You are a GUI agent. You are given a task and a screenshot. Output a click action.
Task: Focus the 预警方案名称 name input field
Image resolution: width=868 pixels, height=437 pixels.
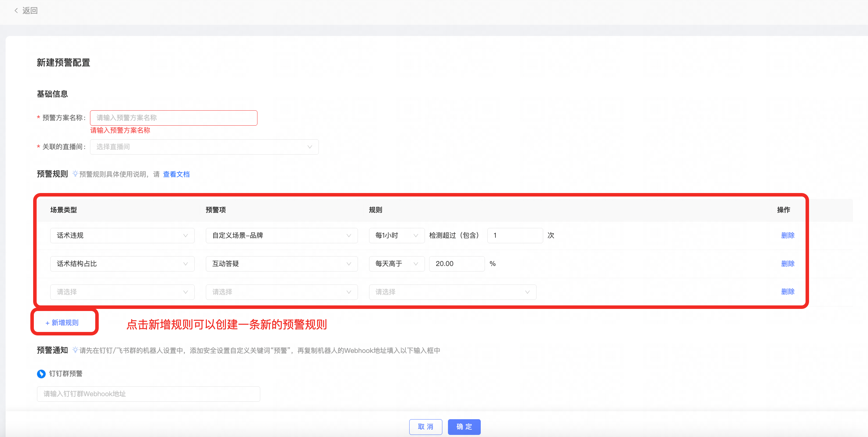[173, 118]
